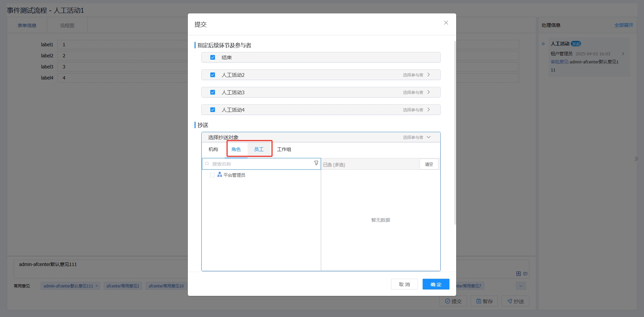Expand 选择参与者 for 人工活动4

click(x=428, y=110)
